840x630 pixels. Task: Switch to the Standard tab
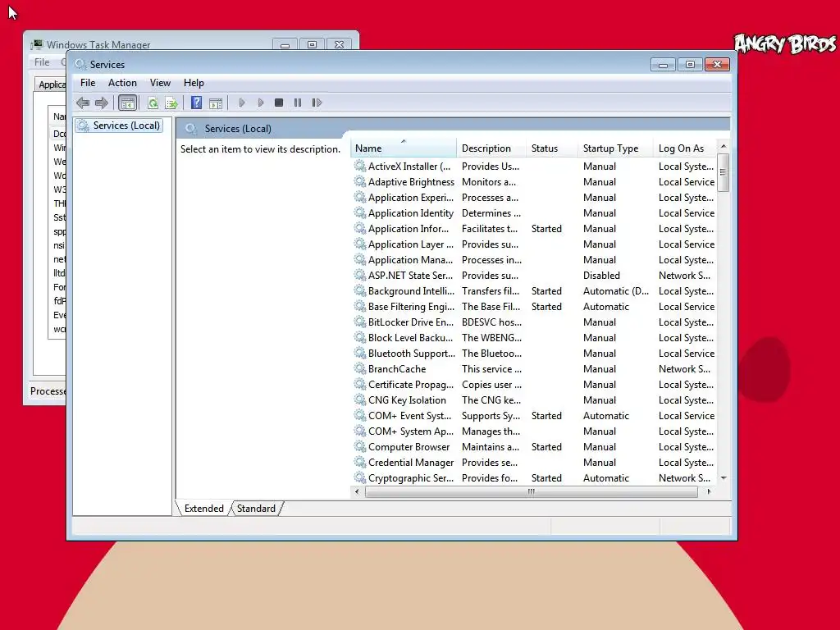tap(256, 509)
